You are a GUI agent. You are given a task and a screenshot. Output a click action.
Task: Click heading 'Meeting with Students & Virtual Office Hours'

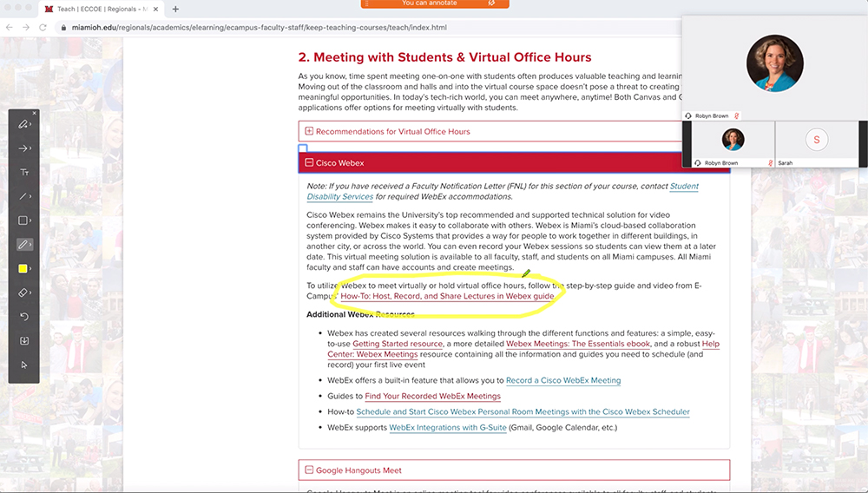point(444,57)
